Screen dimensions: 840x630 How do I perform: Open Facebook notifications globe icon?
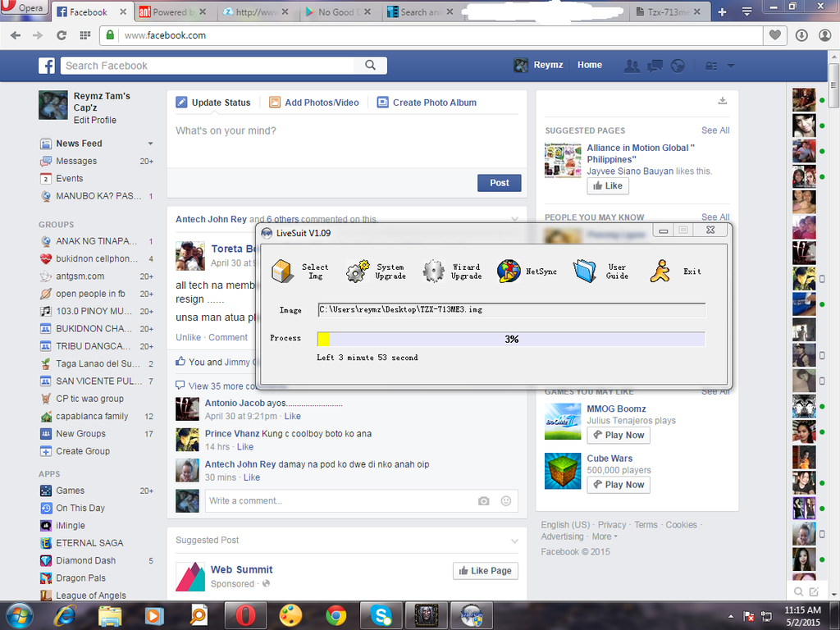tap(678, 66)
